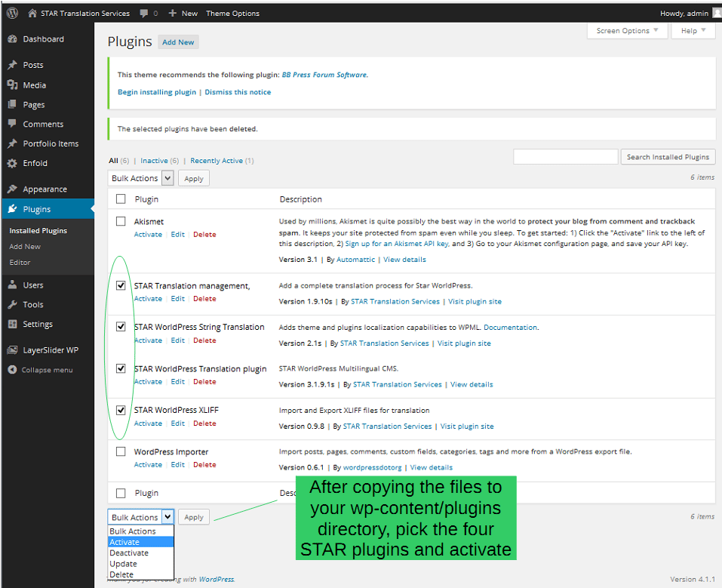Open the Add New plugins submenu item

[25, 247]
